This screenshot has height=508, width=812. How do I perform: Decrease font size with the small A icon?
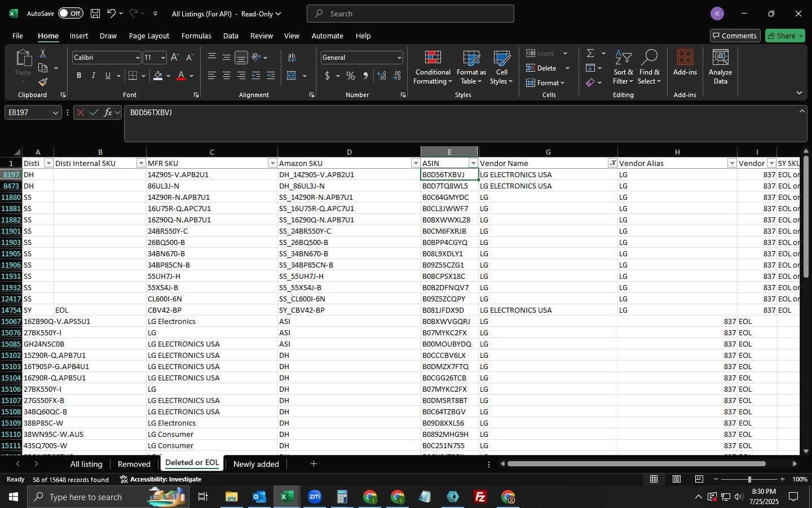(189, 58)
